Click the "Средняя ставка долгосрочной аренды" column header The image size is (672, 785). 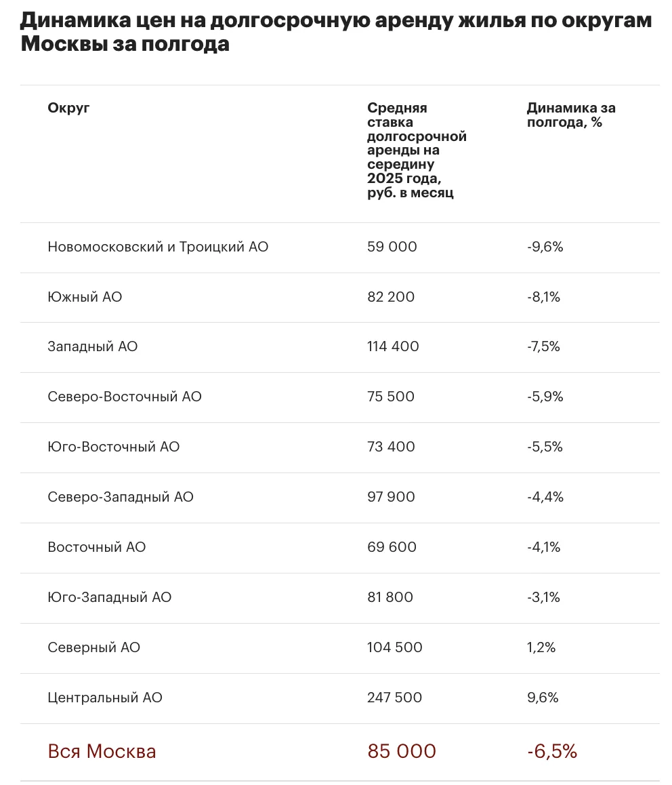(x=417, y=150)
